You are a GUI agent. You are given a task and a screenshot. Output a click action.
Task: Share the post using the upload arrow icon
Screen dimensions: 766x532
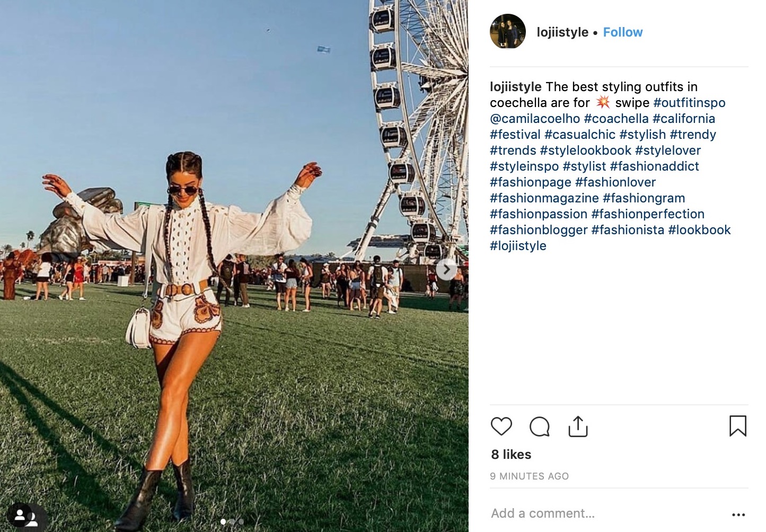[x=578, y=426]
